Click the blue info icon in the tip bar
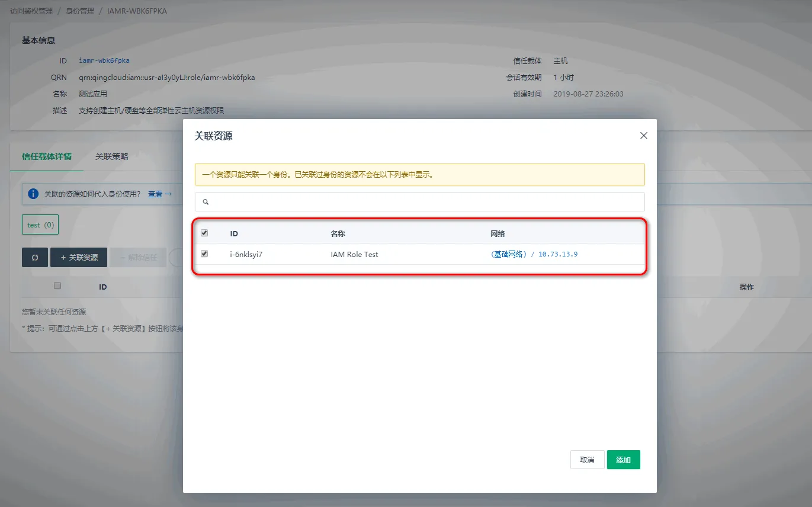 33,194
